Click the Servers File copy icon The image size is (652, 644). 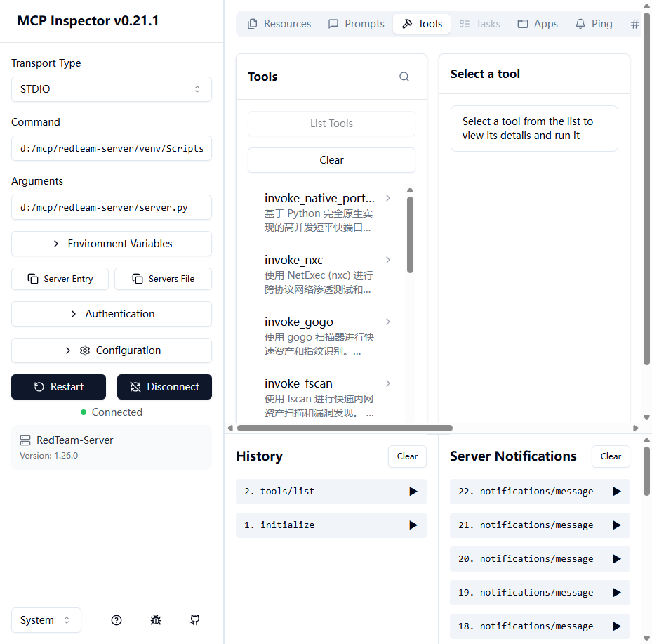click(136, 279)
